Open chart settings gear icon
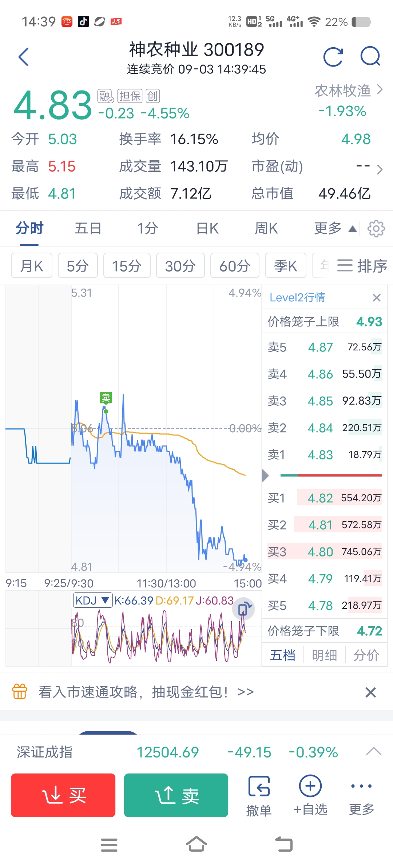 pyautogui.click(x=376, y=229)
